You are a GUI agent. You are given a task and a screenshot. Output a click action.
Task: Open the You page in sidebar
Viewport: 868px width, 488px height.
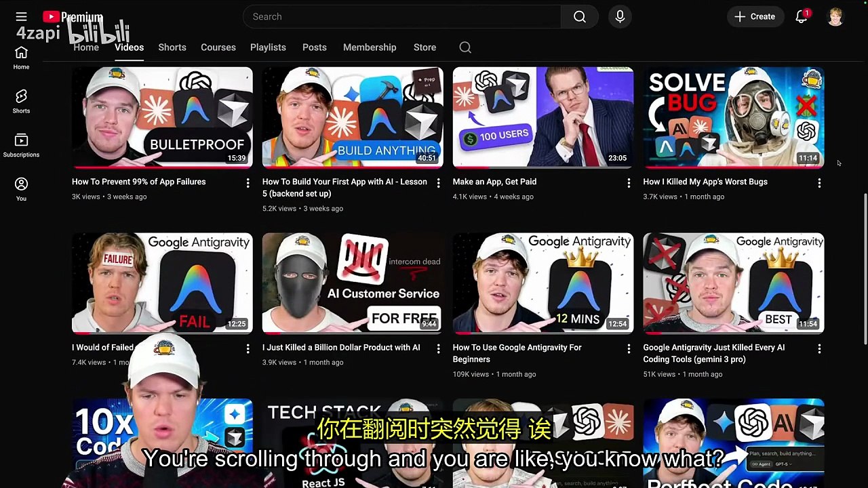click(x=21, y=189)
